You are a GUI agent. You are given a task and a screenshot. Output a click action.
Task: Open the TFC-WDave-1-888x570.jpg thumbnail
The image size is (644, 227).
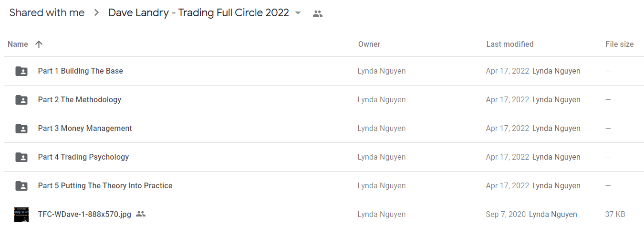(x=21, y=215)
